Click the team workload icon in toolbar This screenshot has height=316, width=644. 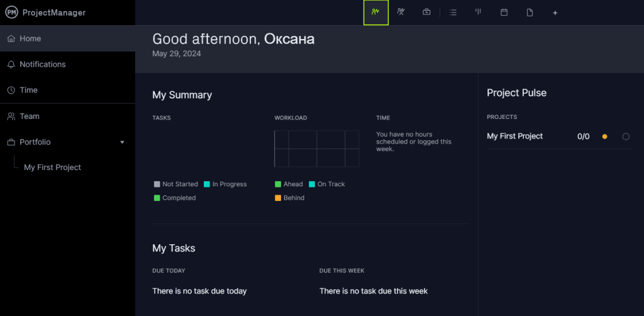pyautogui.click(x=401, y=13)
